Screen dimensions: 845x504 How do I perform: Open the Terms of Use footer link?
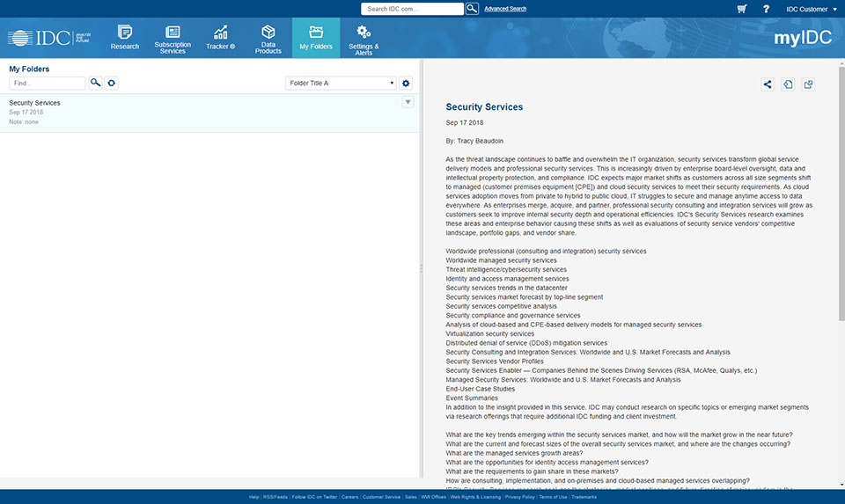pos(553,497)
